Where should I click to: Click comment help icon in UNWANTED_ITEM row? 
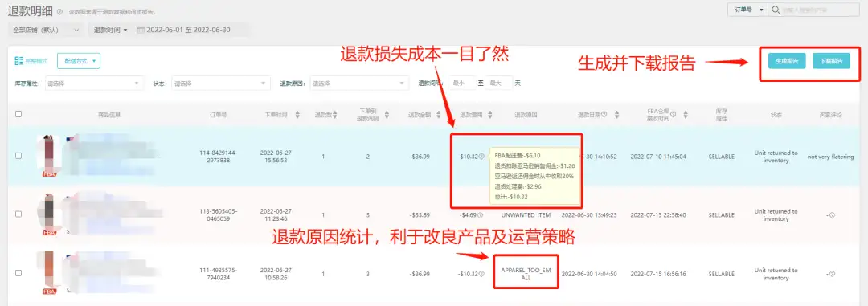[832, 215]
